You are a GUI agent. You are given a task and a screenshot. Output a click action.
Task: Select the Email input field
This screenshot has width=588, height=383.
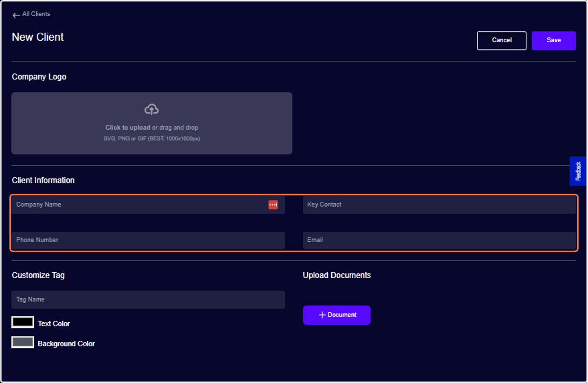[x=440, y=240]
